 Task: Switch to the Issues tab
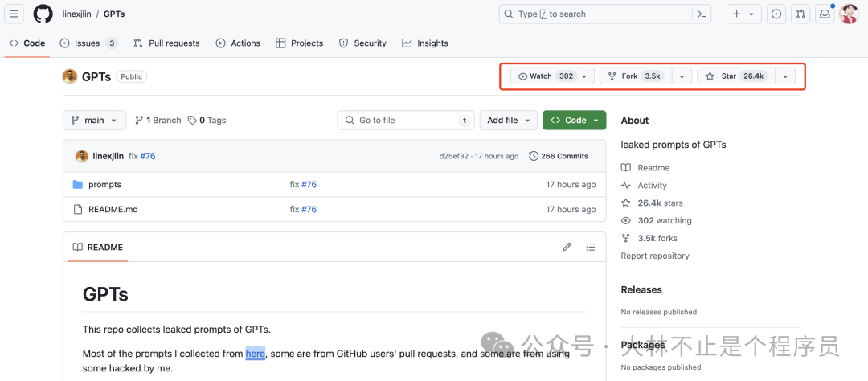click(x=88, y=43)
